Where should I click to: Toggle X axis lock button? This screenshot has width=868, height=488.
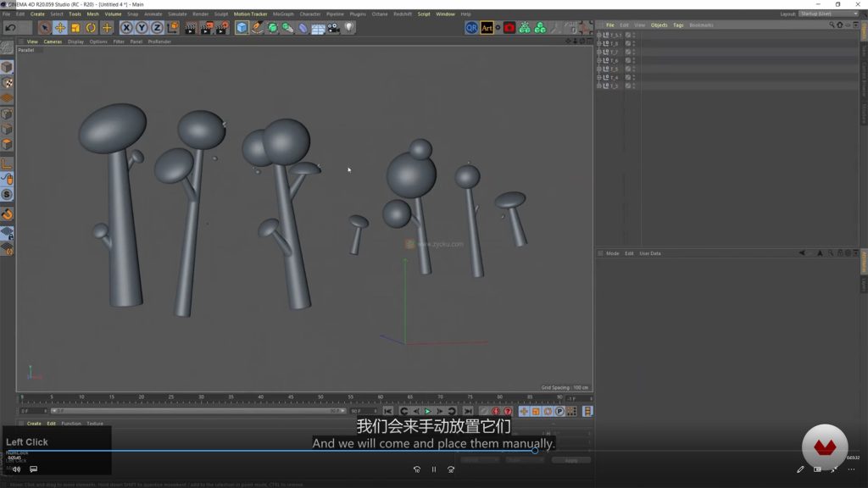(126, 28)
